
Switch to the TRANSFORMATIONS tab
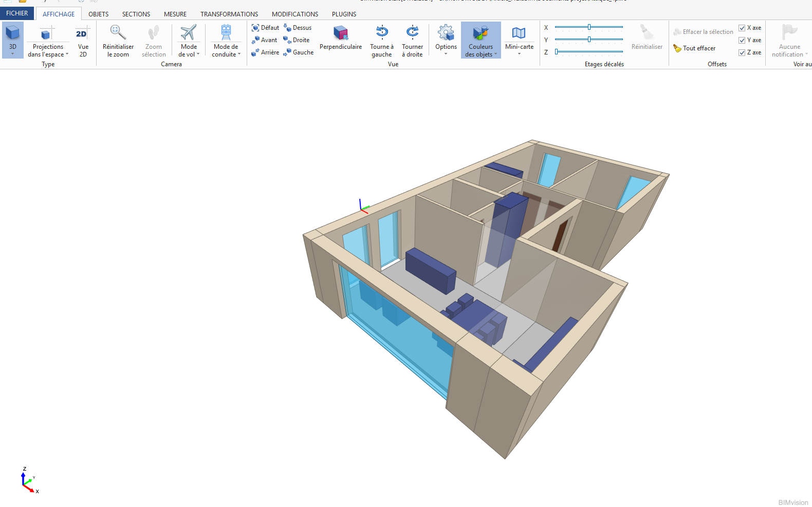coord(229,14)
